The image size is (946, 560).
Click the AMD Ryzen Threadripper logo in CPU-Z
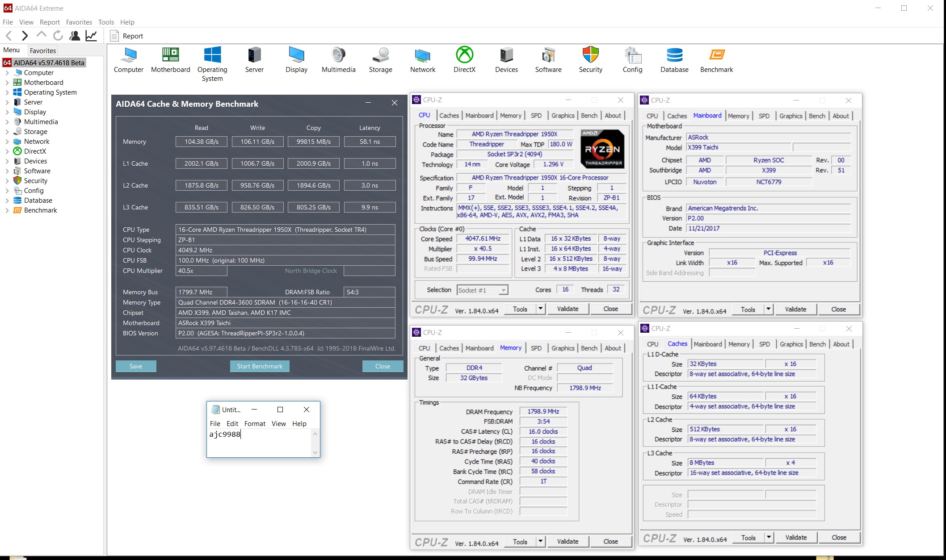[x=602, y=149]
